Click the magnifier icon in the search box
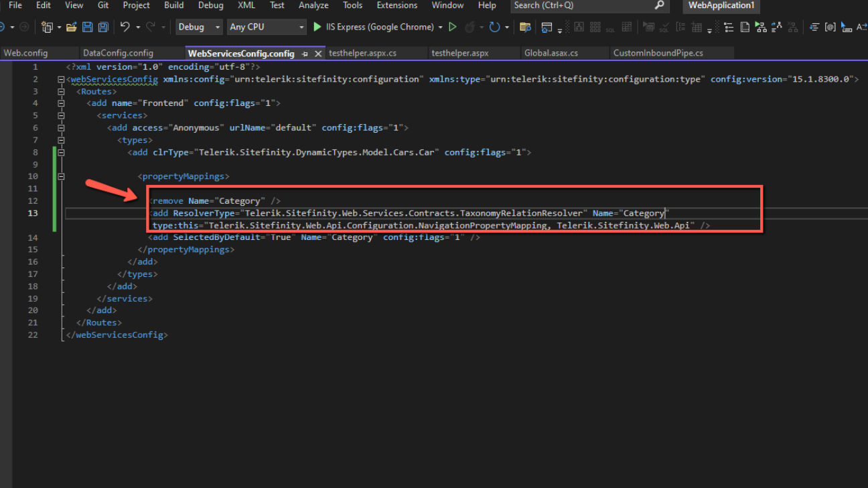868x488 pixels. click(x=660, y=5)
